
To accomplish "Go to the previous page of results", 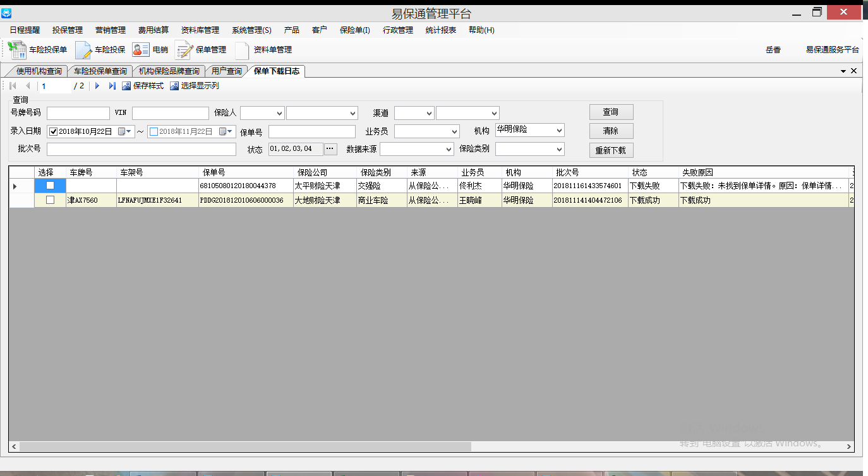I will coord(28,86).
